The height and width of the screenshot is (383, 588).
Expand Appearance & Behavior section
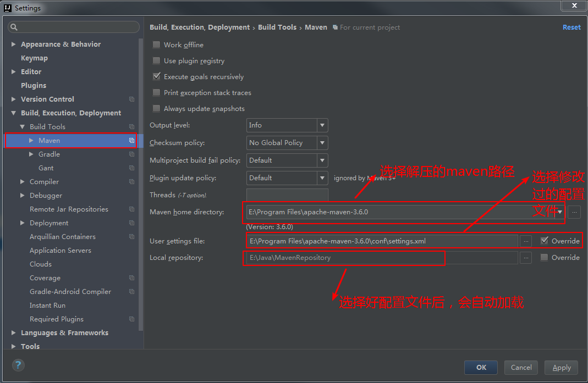(14, 44)
